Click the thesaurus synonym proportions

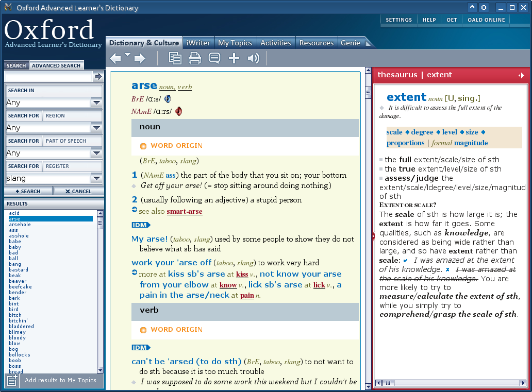point(406,143)
